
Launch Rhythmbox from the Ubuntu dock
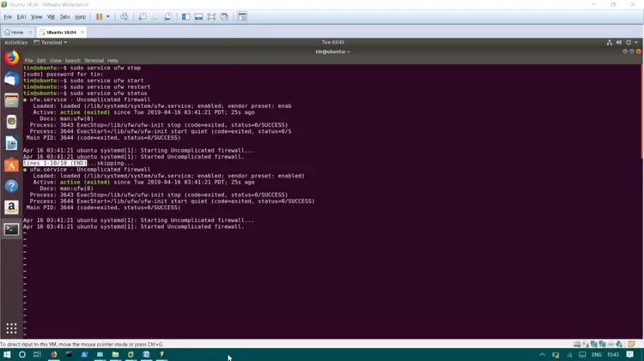(11, 122)
